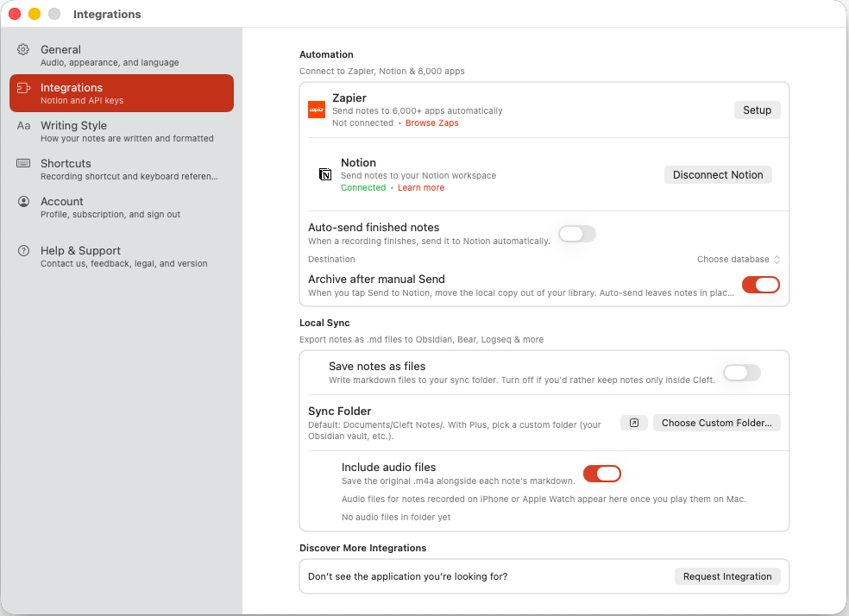Click the Request Integration button
Screen dimensions: 849x616
[727, 576]
